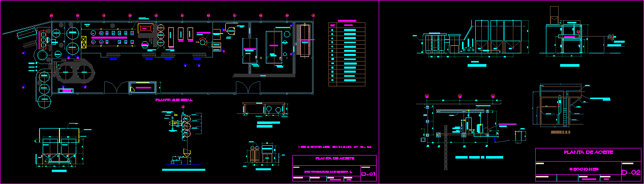Viewport: 644px width, 184px height.
Task: Select the ladder in the tank section
Action: pos(564,109)
